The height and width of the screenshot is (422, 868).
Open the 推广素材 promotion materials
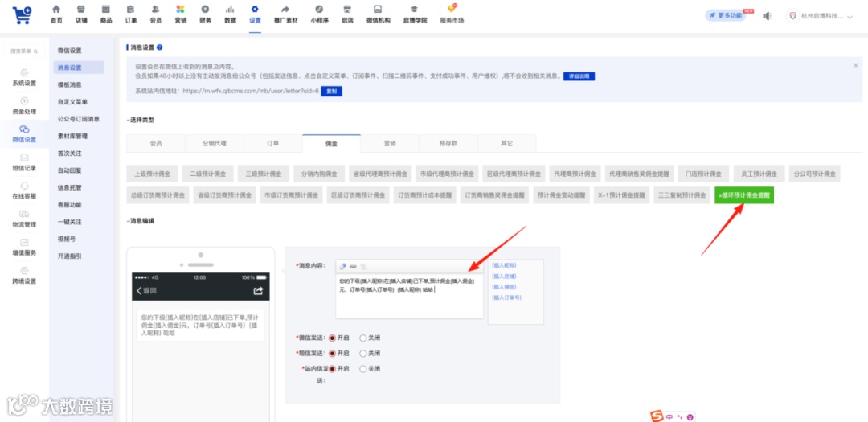285,14
